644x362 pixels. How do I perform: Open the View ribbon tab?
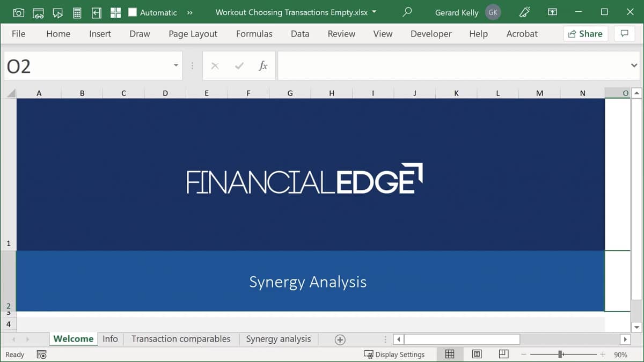(x=383, y=34)
